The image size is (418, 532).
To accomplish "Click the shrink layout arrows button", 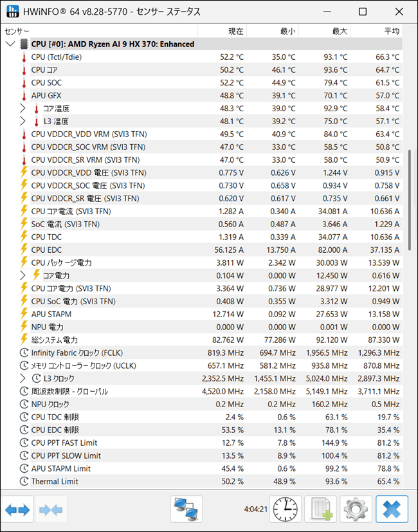I will (51, 509).
